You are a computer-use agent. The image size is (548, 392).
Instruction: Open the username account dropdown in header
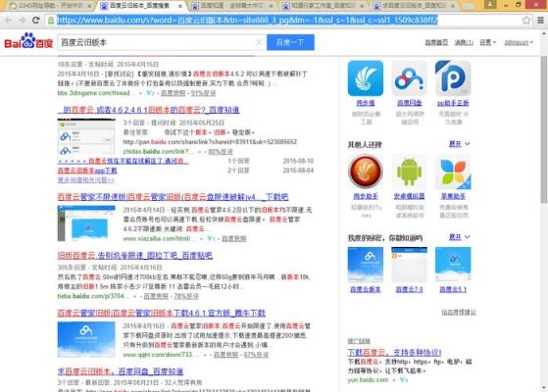click(x=519, y=42)
